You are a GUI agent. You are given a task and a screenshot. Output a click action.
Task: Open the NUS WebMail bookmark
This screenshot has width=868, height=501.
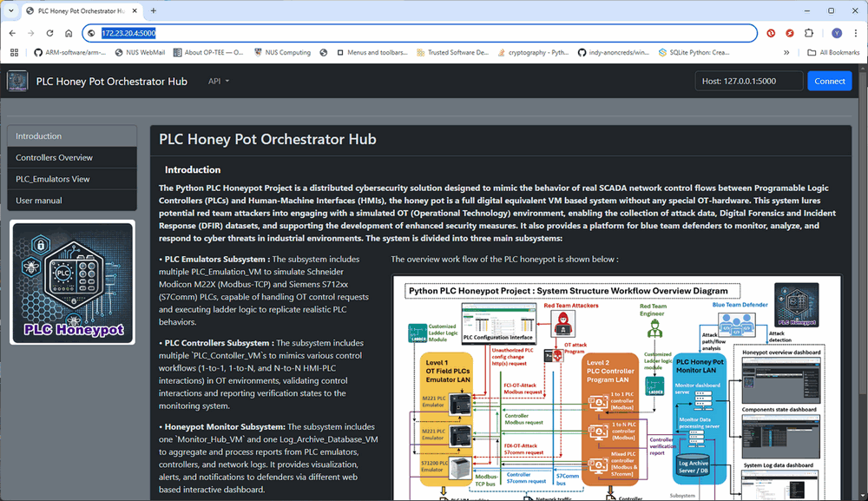pos(140,53)
